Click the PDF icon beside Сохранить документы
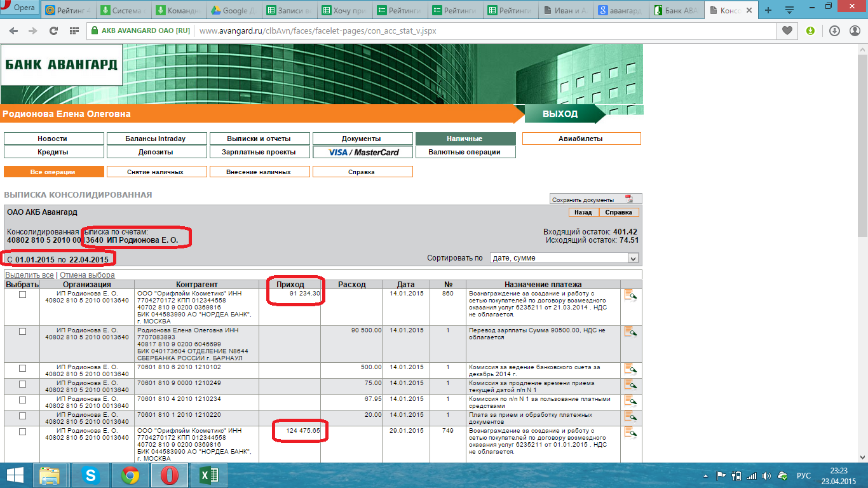 coord(629,199)
